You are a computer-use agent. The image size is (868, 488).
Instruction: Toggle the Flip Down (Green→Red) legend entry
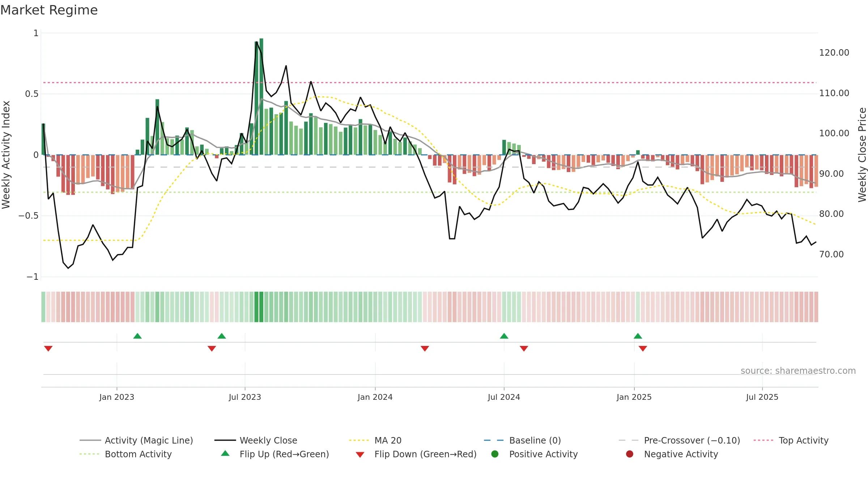[416, 454]
